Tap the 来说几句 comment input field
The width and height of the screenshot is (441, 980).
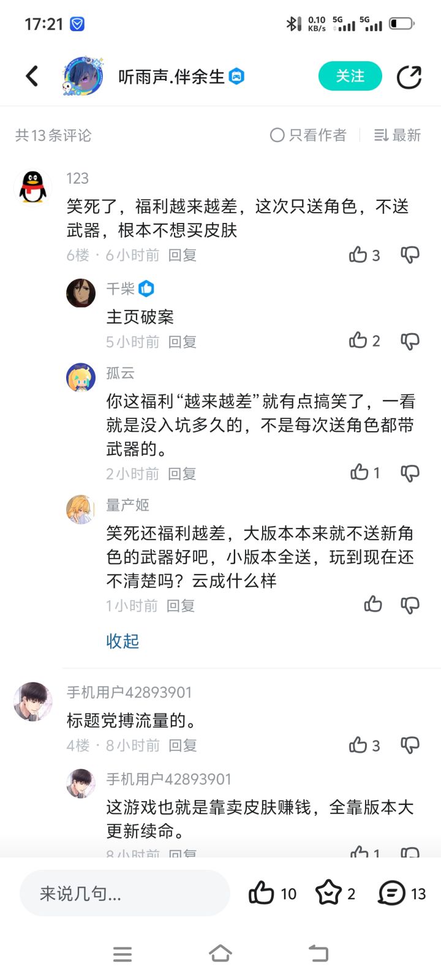click(125, 894)
